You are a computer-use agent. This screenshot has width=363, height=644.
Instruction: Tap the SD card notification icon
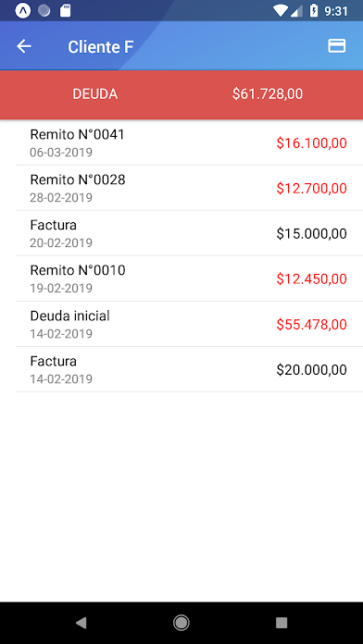[66, 11]
